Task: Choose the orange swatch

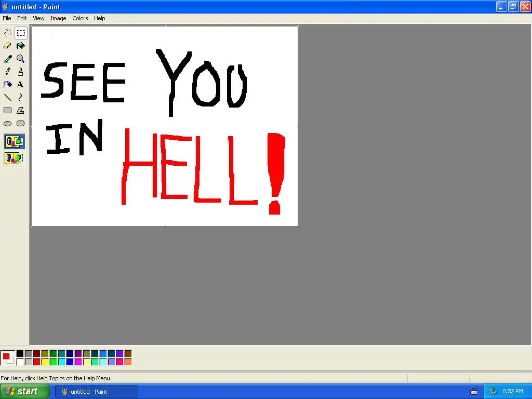Action: 128,362
